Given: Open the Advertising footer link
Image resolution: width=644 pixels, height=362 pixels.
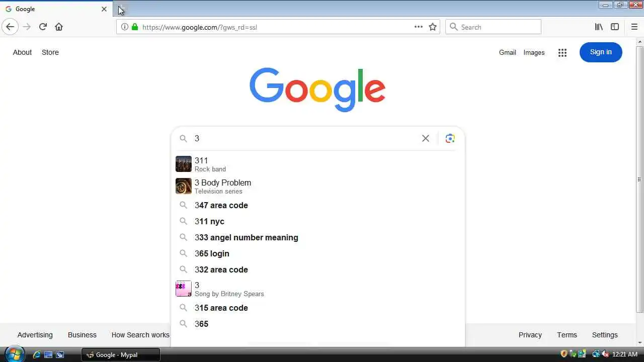Looking at the screenshot, I should (x=35, y=335).
